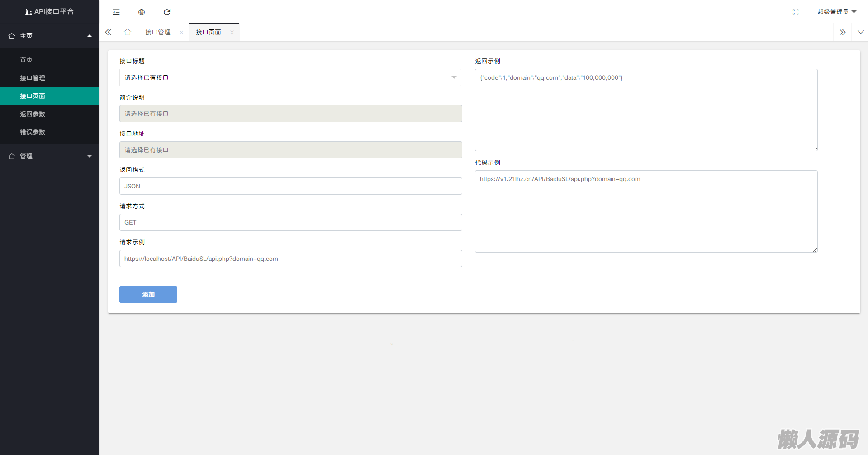This screenshot has height=455, width=868.
Task: Click the home icon tab
Action: [x=128, y=32]
